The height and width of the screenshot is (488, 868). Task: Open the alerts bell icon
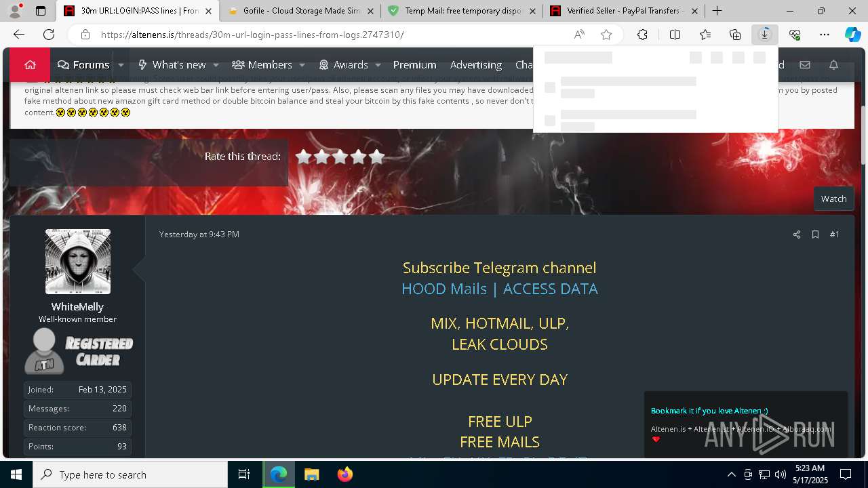click(834, 65)
